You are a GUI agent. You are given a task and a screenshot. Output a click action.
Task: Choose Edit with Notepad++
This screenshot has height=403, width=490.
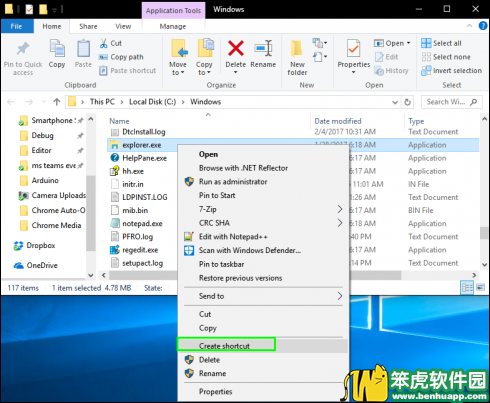[x=233, y=237]
